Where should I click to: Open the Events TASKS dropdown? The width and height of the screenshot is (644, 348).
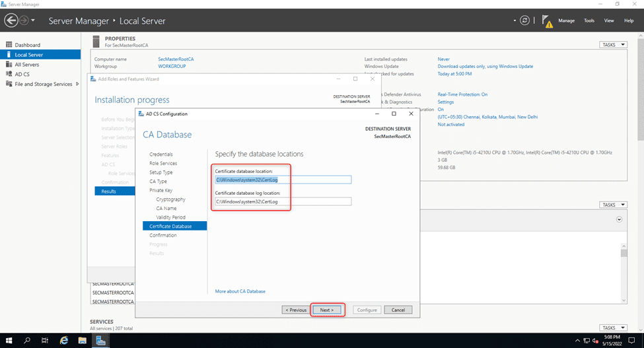tap(613, 205)
